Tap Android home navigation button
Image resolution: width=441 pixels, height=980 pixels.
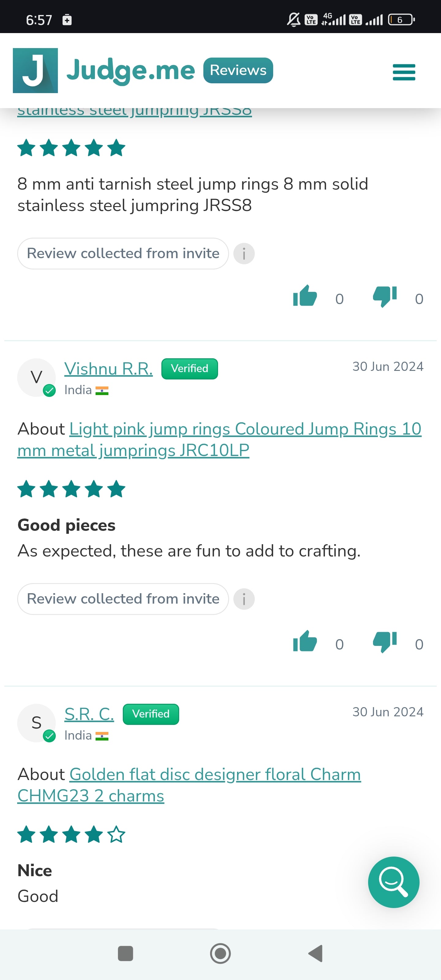pyautogui.click(x=220, y=953)
